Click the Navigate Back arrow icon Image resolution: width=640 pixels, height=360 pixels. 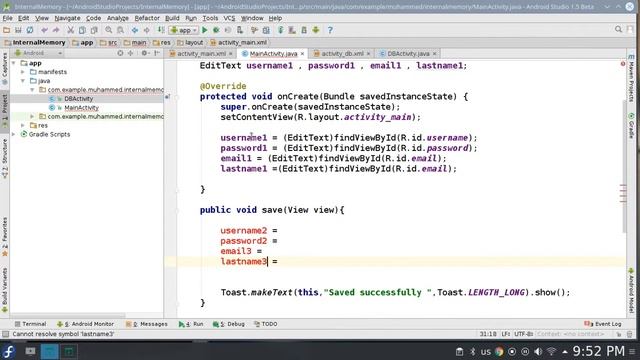[135, 30]
